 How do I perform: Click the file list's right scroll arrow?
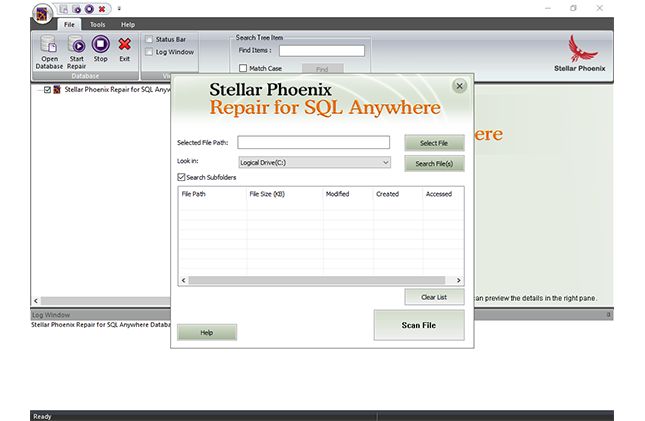(459, 280)
